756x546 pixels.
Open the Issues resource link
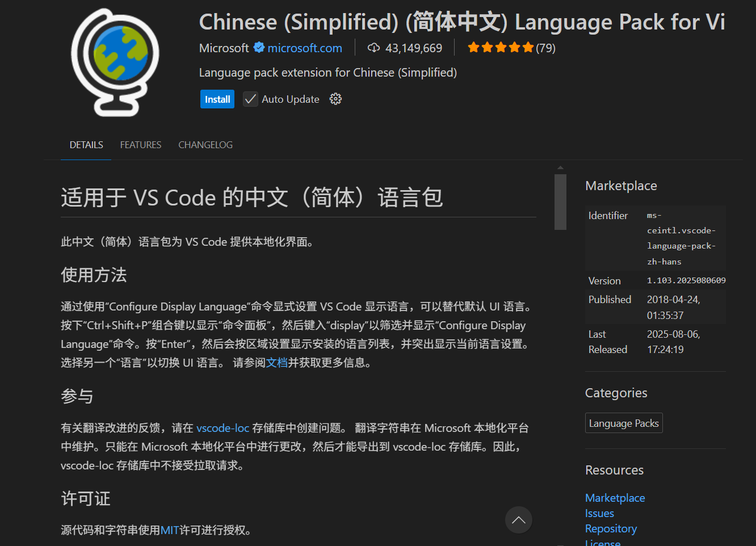tap(599, 513)
